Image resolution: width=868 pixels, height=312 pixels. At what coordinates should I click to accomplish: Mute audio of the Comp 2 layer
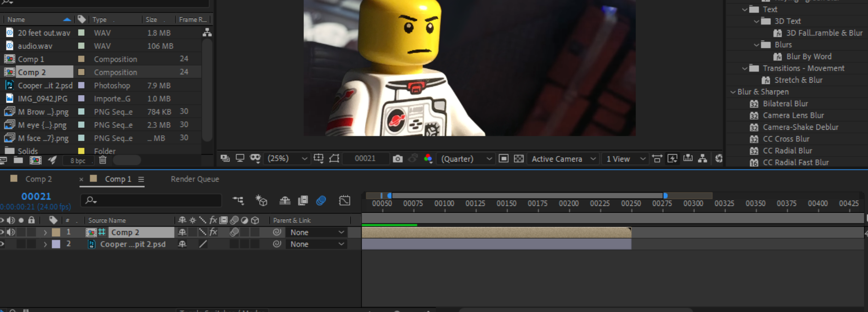[11, 232]
